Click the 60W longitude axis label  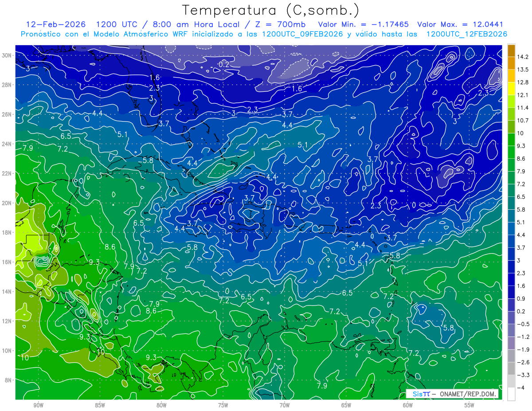[408, 405]
